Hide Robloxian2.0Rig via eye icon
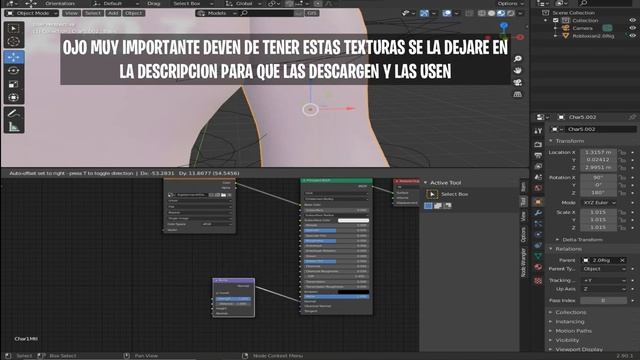640x360 pixels. point(632,36)
